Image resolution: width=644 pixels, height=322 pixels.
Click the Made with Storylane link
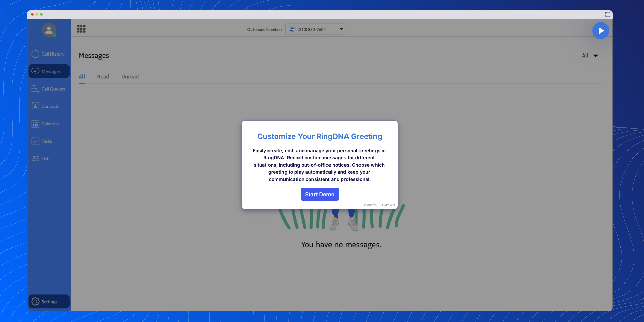pyautogui.click(x=379, y=205)
